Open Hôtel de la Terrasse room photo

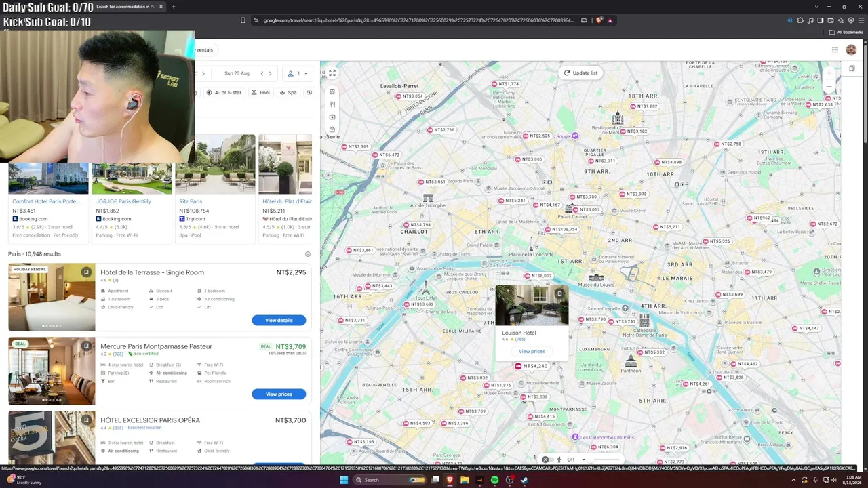point(52,297)
